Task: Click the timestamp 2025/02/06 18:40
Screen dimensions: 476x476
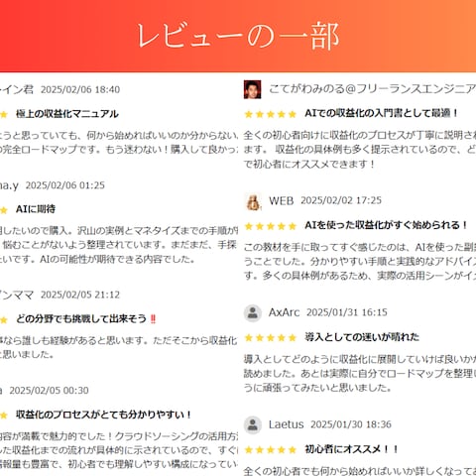Action: [x=80, y=89]
